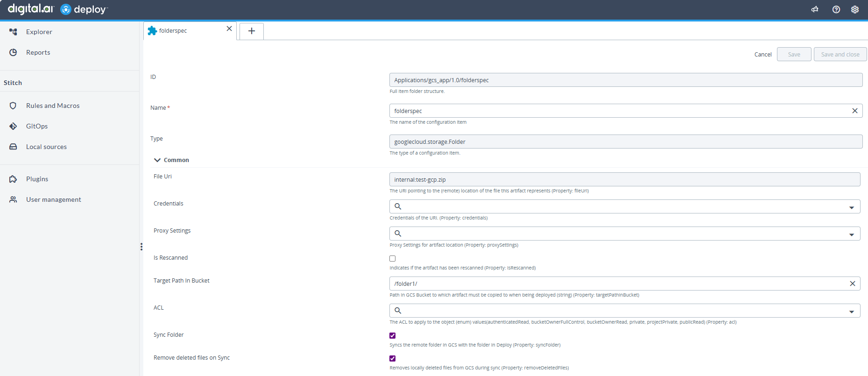
Task: Open the announcements megaphone icon
Action: coord(815,9)
